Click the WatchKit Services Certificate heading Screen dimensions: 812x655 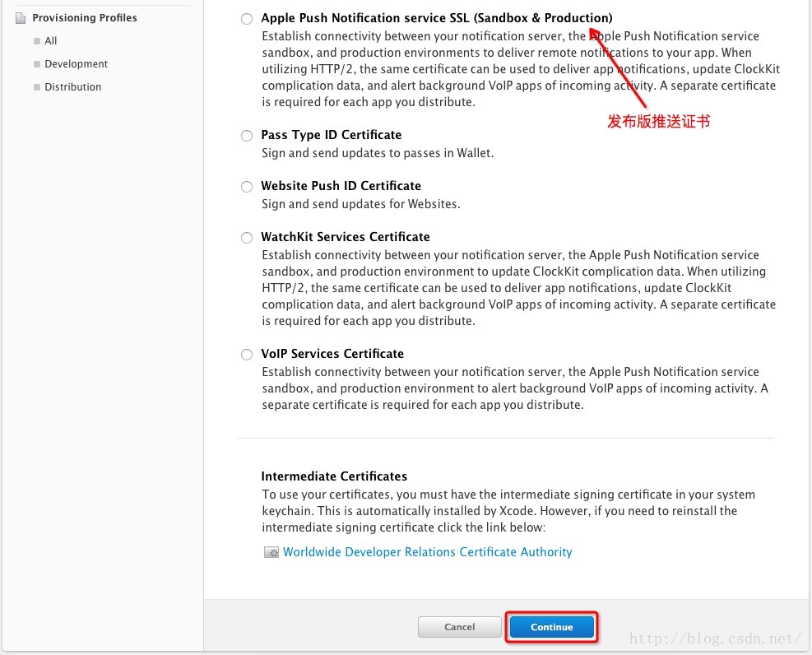[346, 237]
